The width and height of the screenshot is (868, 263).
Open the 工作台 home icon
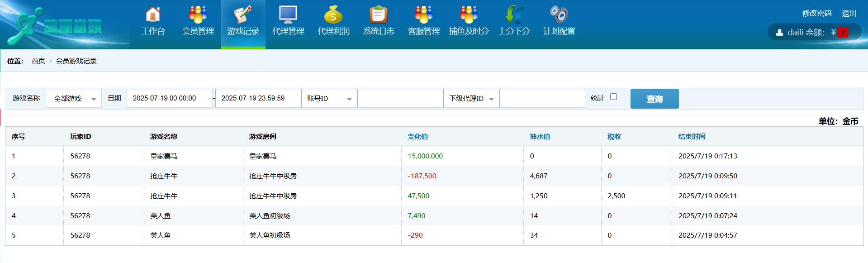click(x=153, y=15)
